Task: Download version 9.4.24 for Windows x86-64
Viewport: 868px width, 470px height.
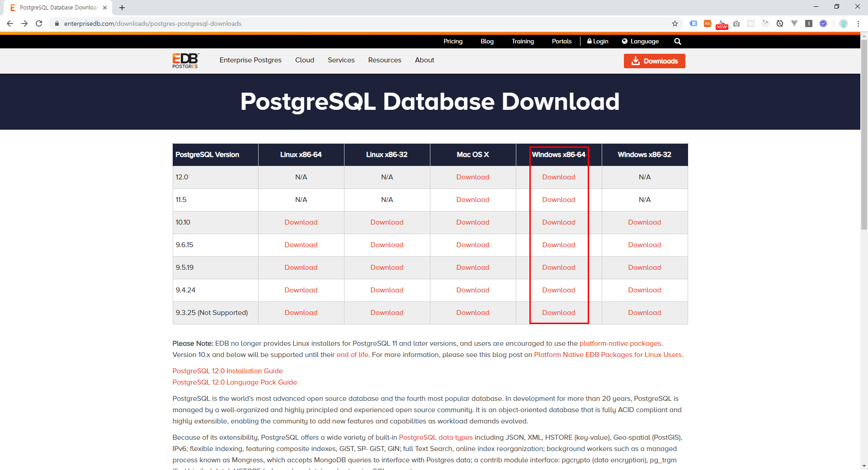Action: (x=559, y=290)
